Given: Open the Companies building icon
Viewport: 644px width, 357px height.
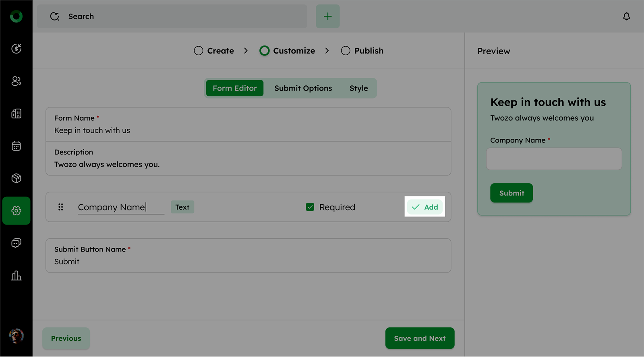Looking at the screenshot, I should (16, 113).
